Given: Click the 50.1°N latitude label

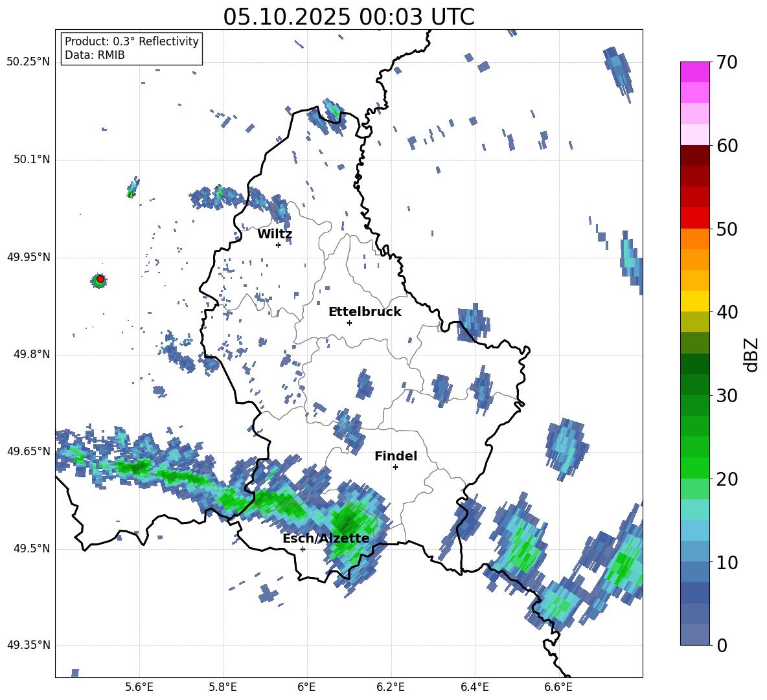Looking at the screenshot, I should click(x=31, y=159).
